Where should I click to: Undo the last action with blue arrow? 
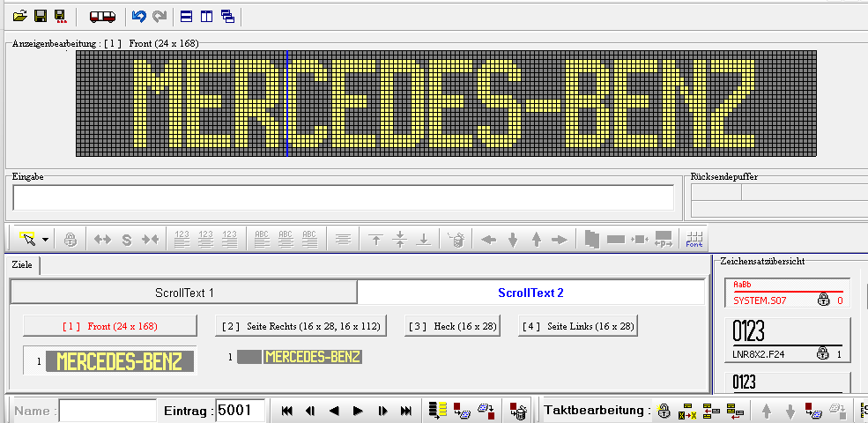(x=138, y=17)
